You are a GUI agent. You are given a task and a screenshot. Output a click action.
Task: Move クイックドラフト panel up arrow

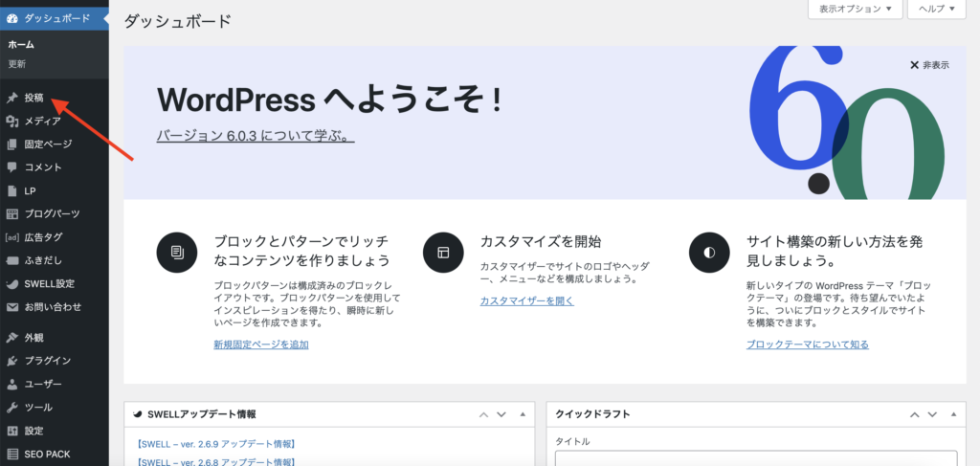[914, 414]
